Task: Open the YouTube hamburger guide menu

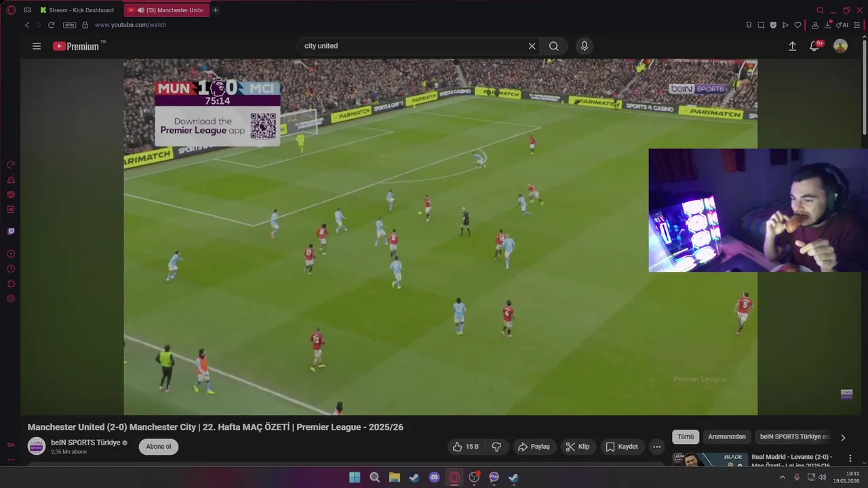Action: point(37,46)
